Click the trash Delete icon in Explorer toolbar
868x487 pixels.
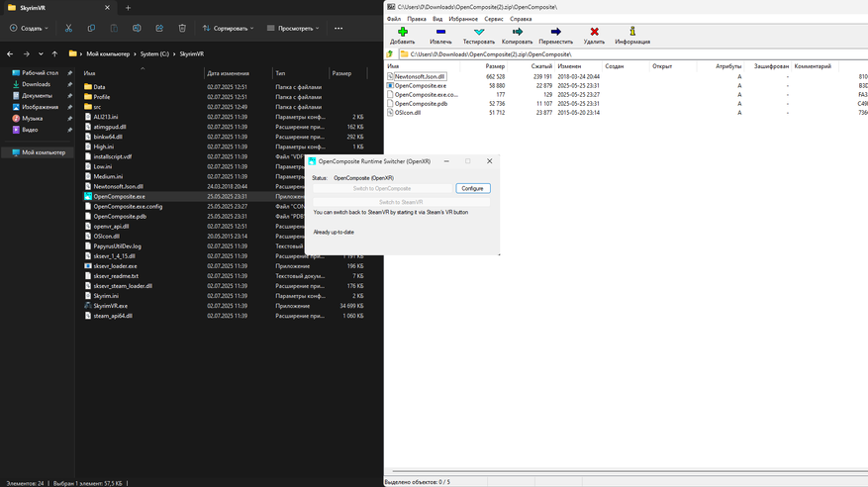point(182,28)
